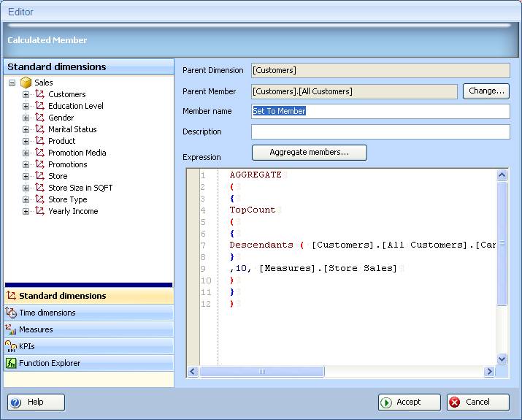Viewport: 522px width, 420px height.
Task: Expand the Store Type node
Action: 26,199
